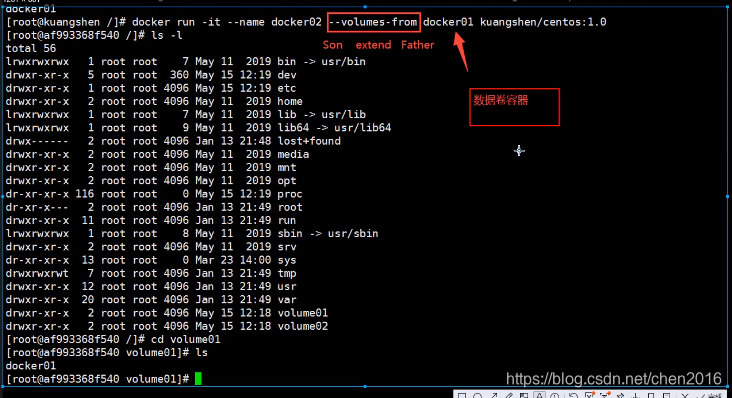Screen dimensions: 732x398
Task: Click the 'tmp' directory name
Action: coord(287,273)
